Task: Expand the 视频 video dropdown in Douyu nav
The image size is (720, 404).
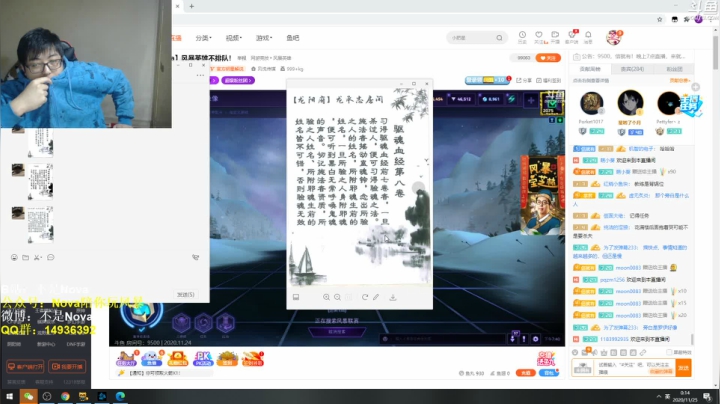Action: [x=233, y=38]
